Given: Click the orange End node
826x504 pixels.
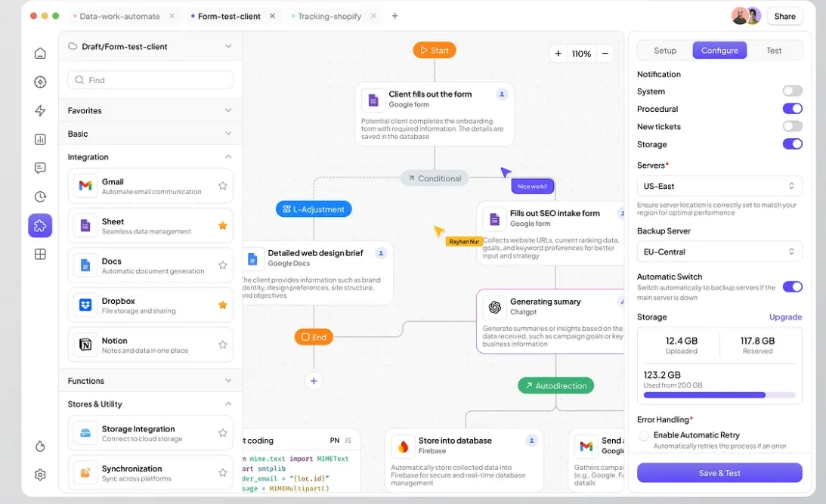Looking at the screenshot, I should point(314,337).
